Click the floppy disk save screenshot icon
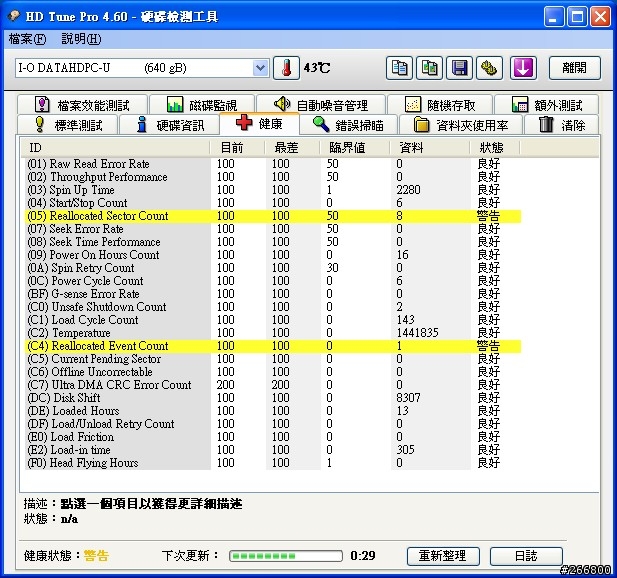The width and height of the screenshot is (617, 578). pos(459,68)
